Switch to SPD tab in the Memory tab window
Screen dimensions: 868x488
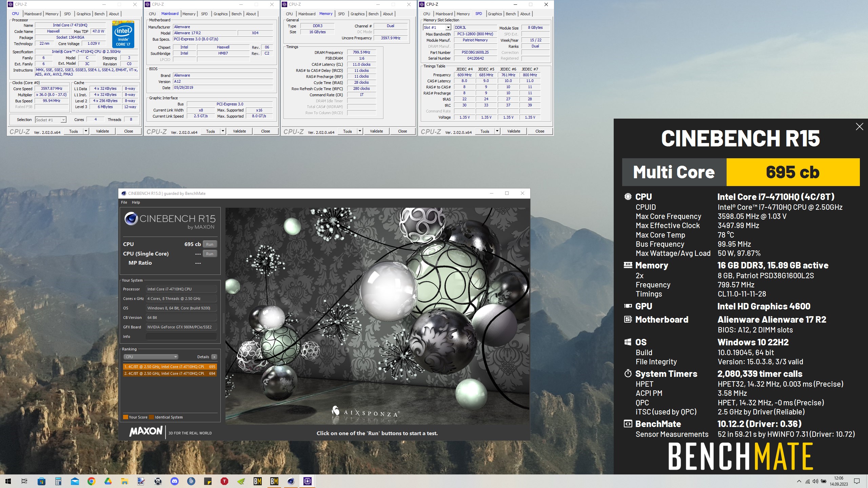tap(341, 14)
